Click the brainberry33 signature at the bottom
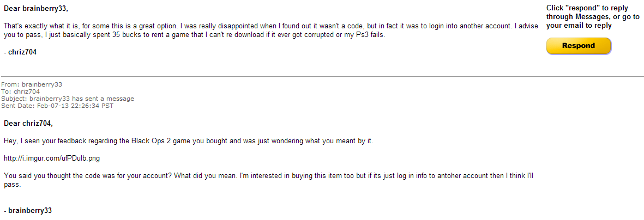644x220 pixels. (x=27, y=211)
